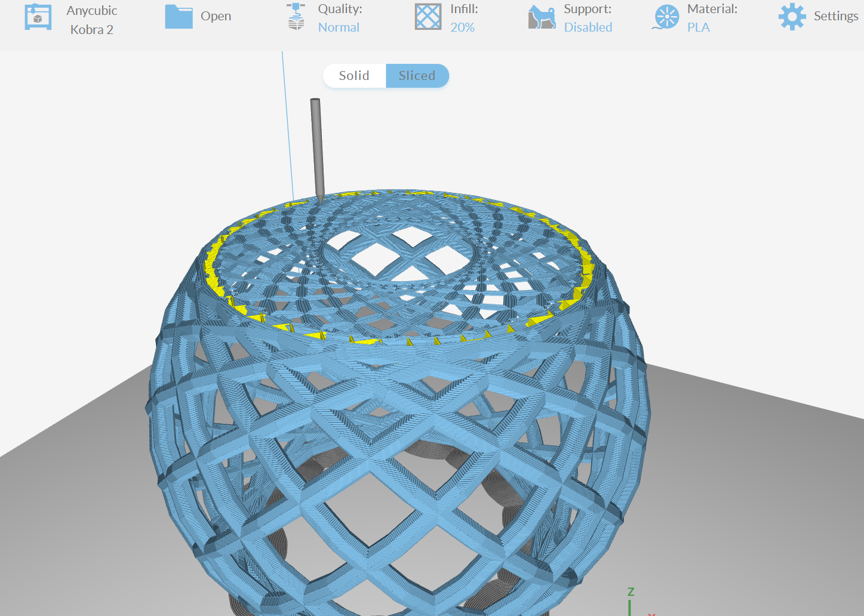Click the Infill crosshatch pattern icon
This screenshot has width=864, height=616.
[x=428, y=17]
